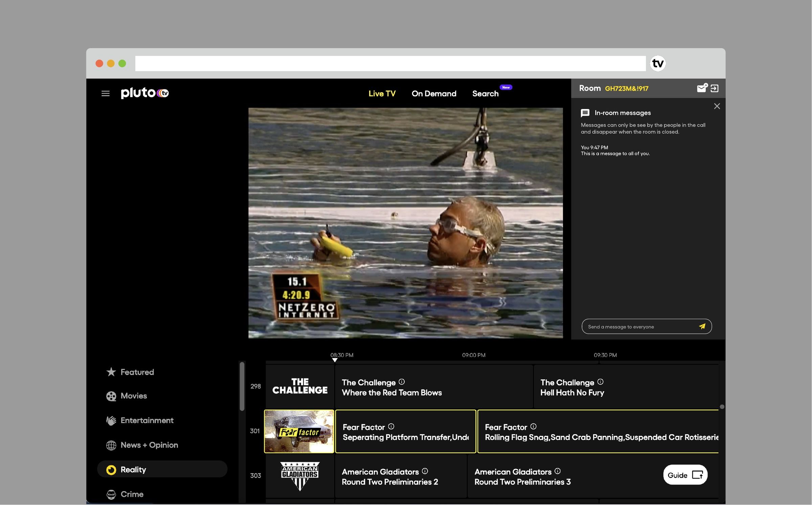Click the category list scrollbar
The width and height of the screenshot is (812, 505).
(242, 386)
